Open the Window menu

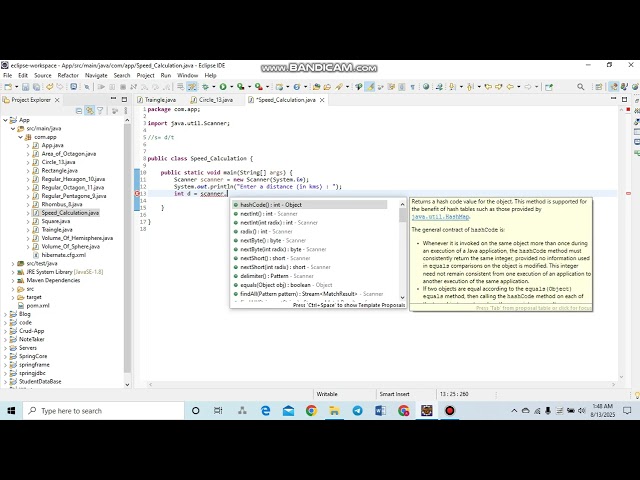click(x=187, y=76)
